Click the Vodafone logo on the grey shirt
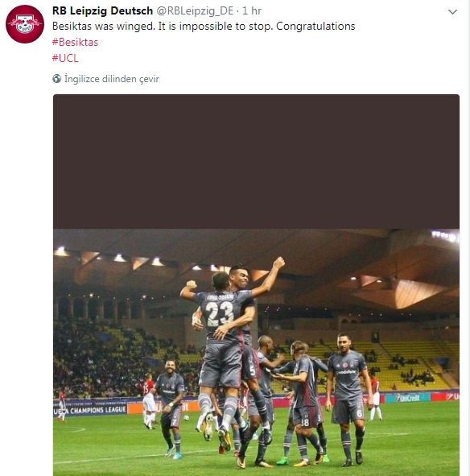 coord(346,372)
